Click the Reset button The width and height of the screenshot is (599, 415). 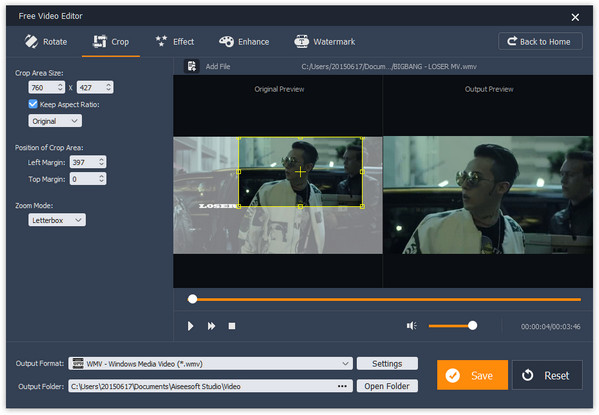(x=547, y=375)
